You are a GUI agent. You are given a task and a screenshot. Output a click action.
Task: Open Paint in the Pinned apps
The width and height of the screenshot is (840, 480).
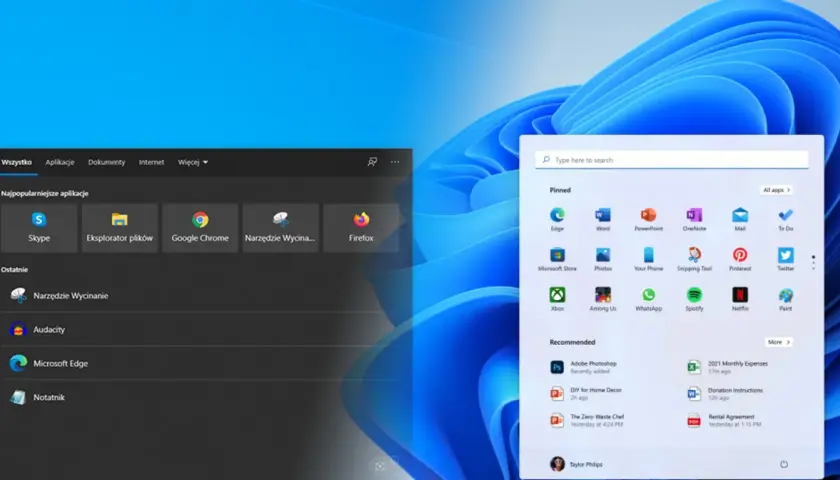(x=786, y=299)
